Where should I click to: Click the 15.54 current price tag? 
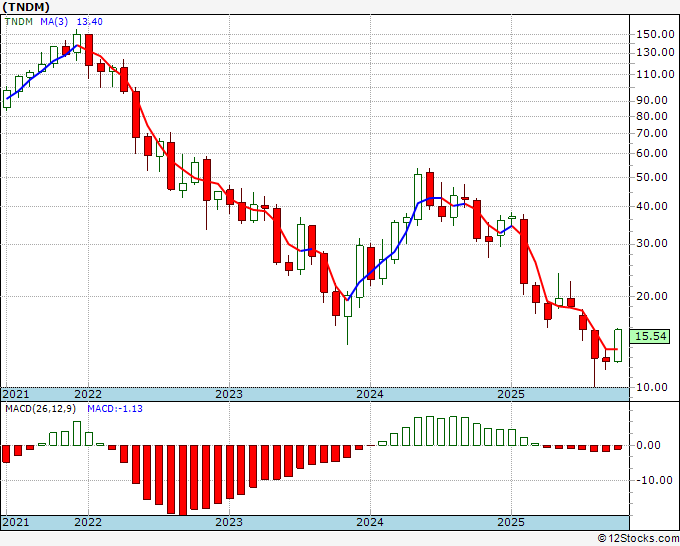click(650, 336)
